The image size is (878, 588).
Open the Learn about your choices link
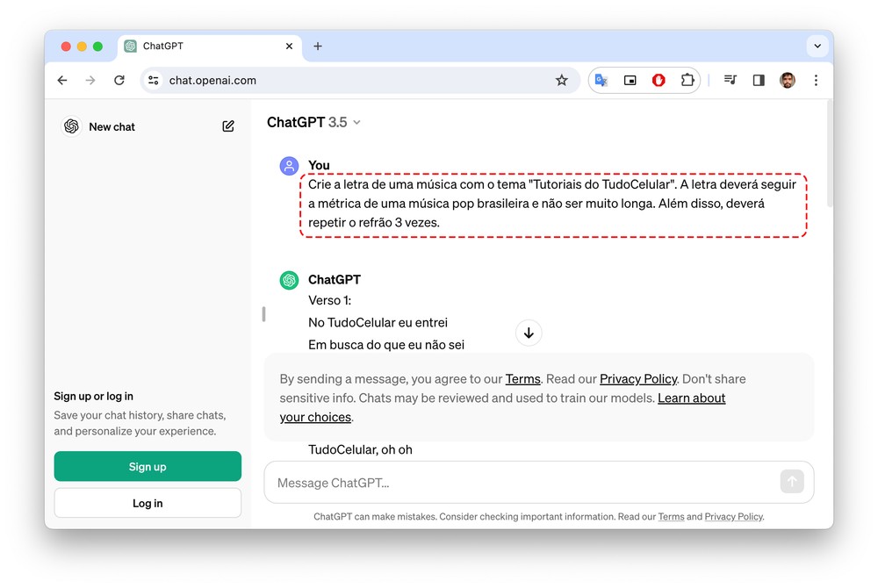click(x=691, y=398)
